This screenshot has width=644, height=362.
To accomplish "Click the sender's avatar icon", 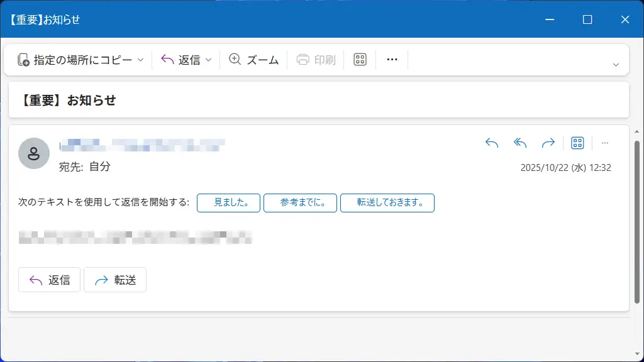I will (x=34, y=153).
